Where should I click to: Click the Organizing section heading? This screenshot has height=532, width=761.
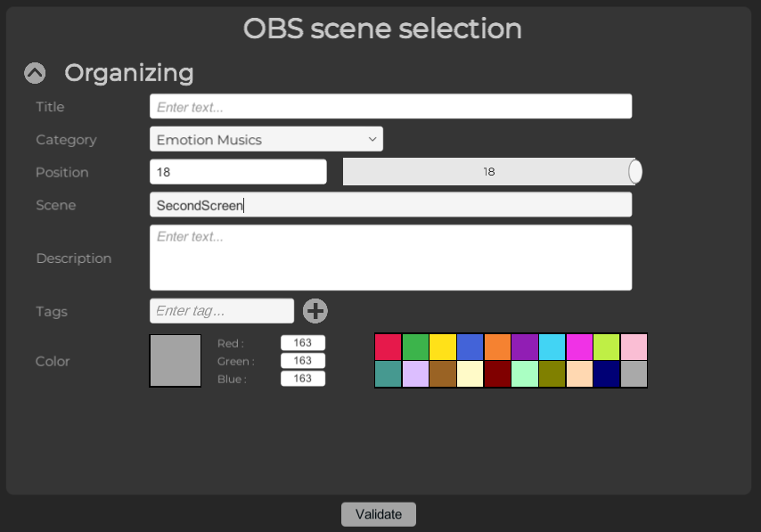pos(129,73)
